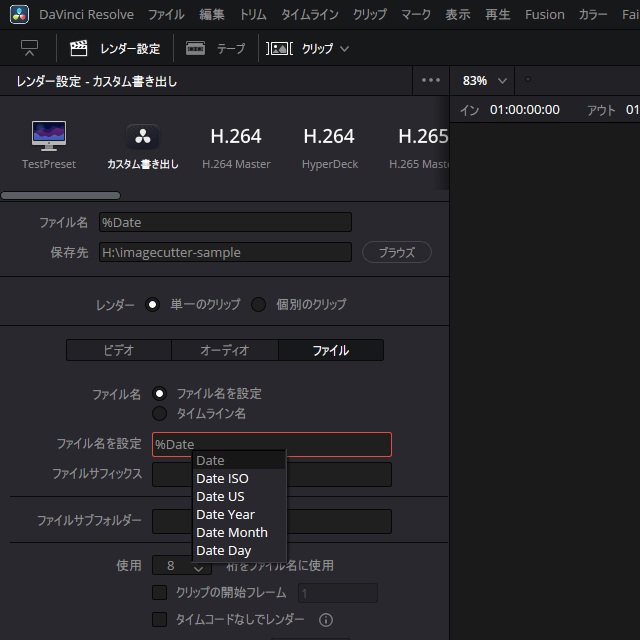The image size is (640, 640).
Task: Pick Date ISO from the suggestion list
Action: 222,479
